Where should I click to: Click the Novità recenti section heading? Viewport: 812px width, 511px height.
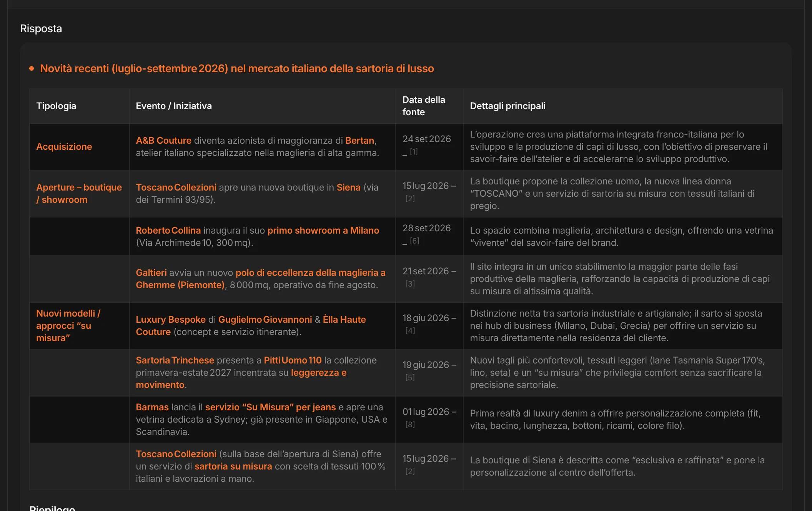coord(237,68)
